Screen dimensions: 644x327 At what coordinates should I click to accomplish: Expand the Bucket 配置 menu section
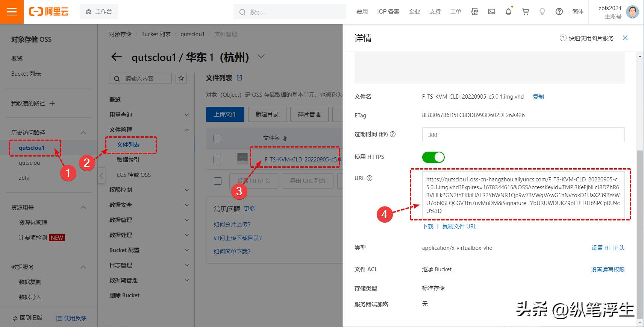187,250
